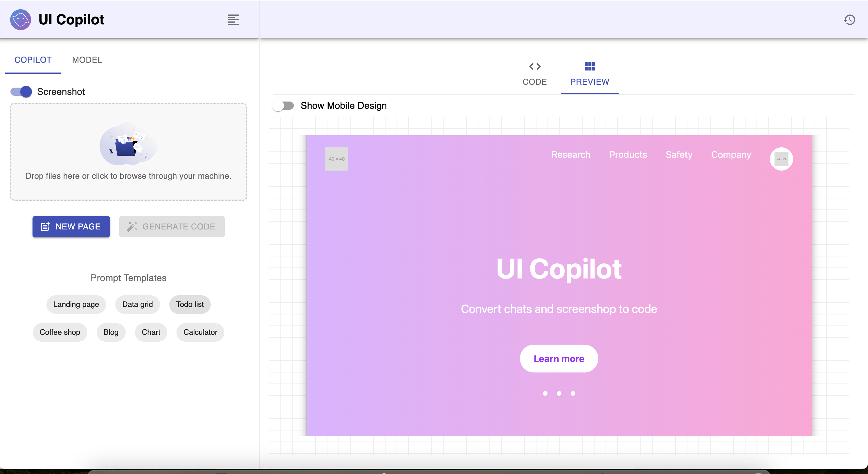The image size is (868, 474).
Task: Select the COPILOT tab
Action: click(x=33, y=60)
